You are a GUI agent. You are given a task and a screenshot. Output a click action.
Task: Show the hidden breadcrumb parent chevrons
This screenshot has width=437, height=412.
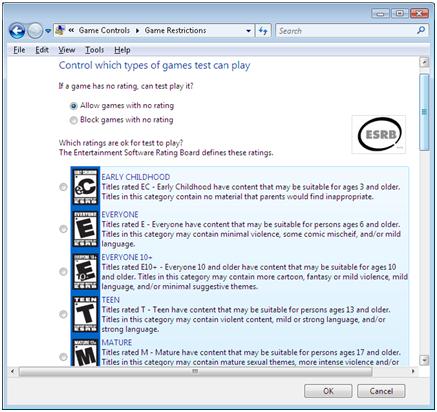(x=71, y=30)
